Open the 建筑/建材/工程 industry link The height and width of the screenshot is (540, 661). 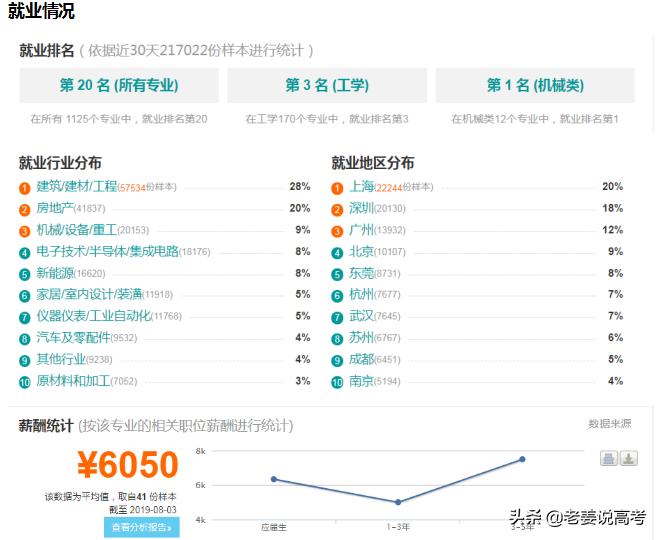point(76,187)
